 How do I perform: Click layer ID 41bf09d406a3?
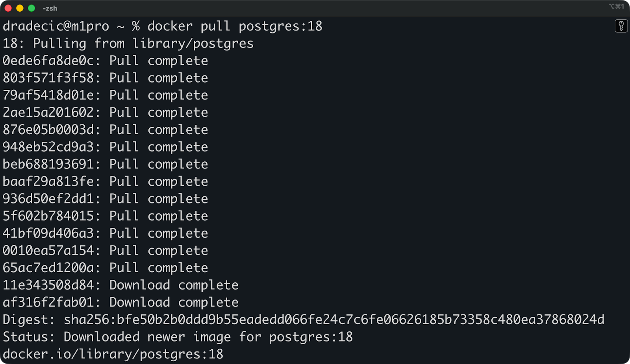(48, 233)
